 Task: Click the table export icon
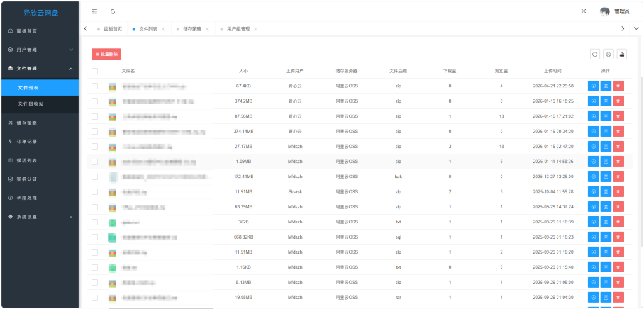[622, 54]
